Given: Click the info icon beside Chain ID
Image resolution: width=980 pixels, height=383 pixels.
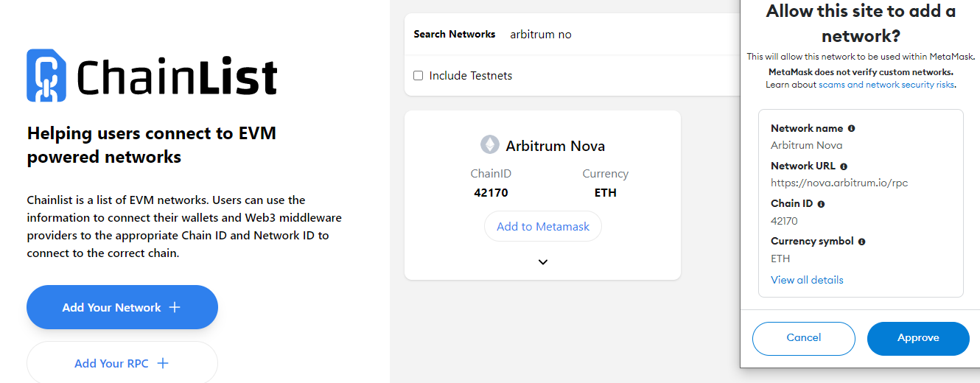Looking at the screenshot, I should (x=821, y=204).
